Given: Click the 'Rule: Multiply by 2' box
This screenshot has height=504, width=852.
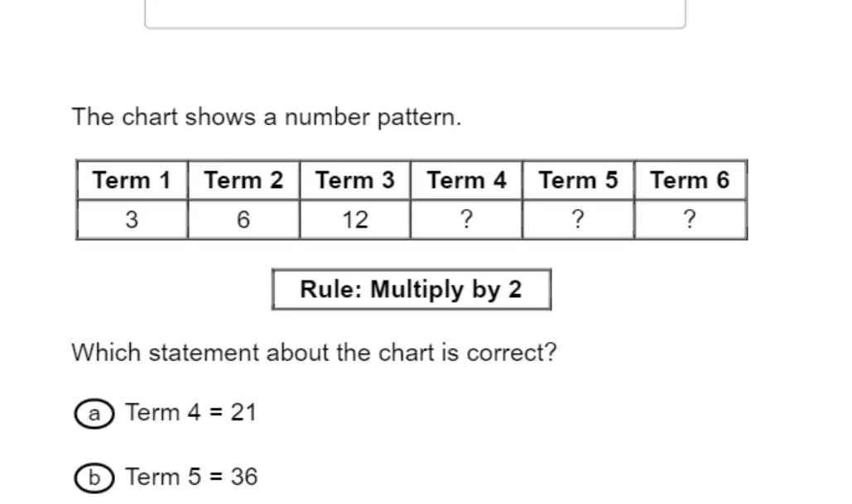Looking at the screenshot, I should [412, 290].
